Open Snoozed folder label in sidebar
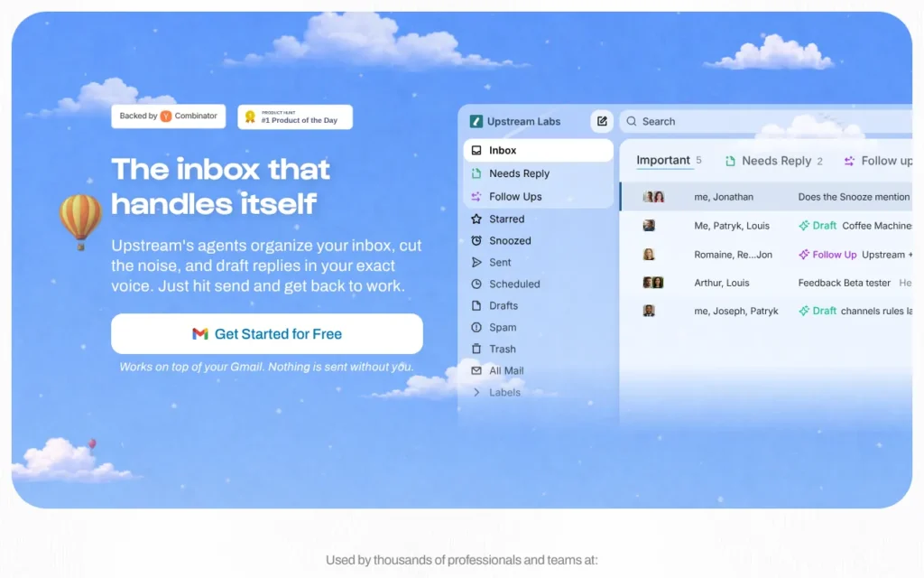The width and height of the screenshot is (924, 578). 511,240
